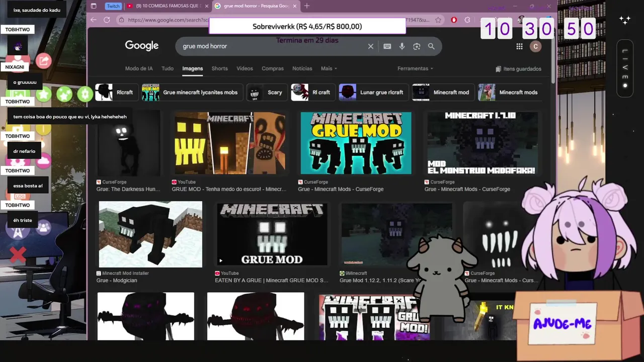
Task: Reload the page in browser
Action: [107, 20]
